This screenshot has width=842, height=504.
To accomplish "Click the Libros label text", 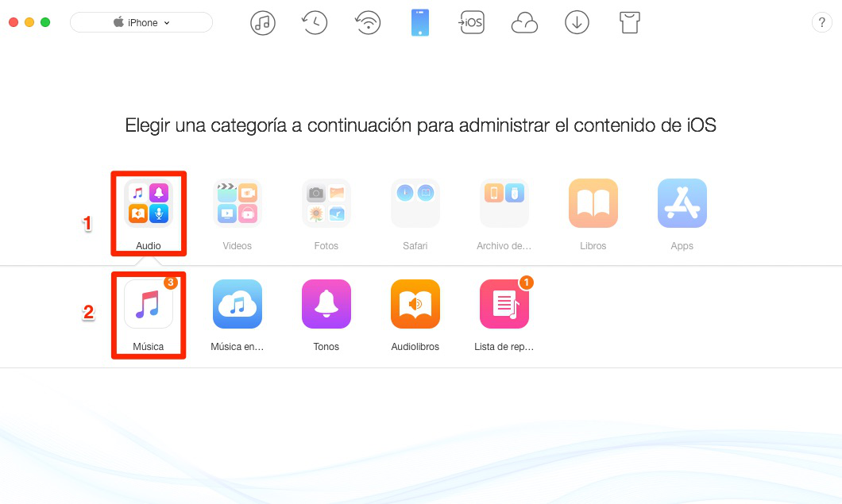I will tap(593, 246).
